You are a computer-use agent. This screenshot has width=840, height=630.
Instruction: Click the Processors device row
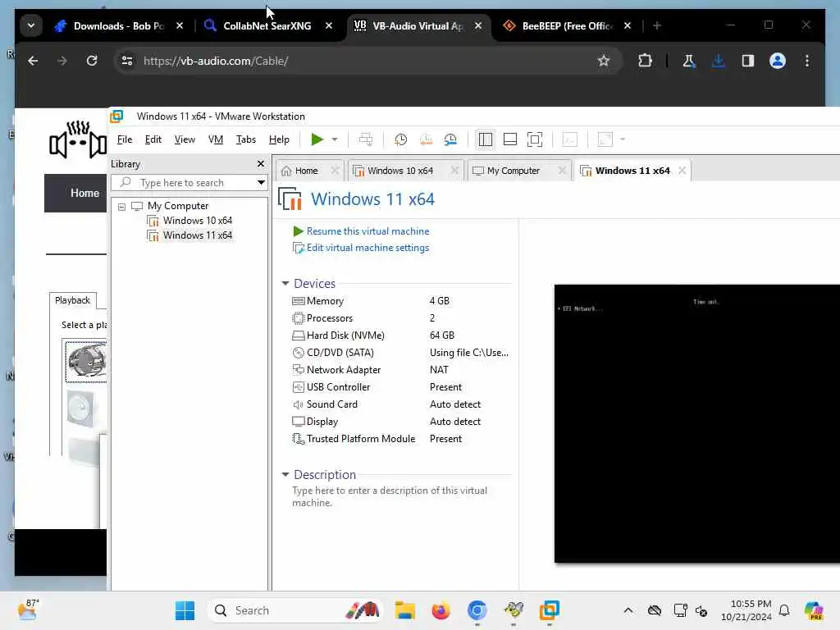(x=400, y=318)
